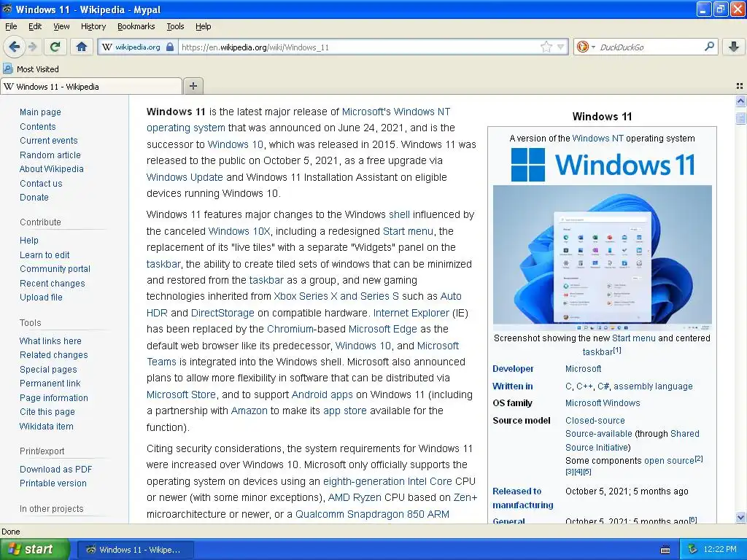Click the Closed-source infobox link
The image size is (747, 560).
595,421
